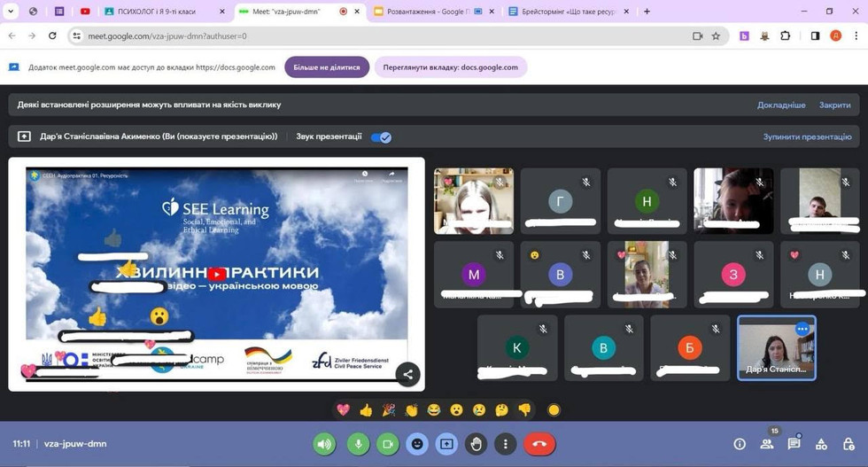Send the surprised face reaction
The height and width of the screenshot is (467, 868).
point(456,410)
